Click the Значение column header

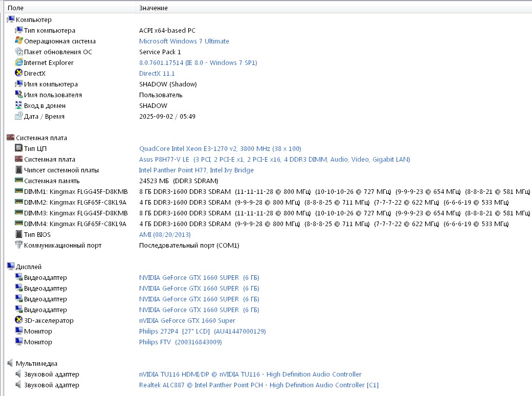(334, 8)
